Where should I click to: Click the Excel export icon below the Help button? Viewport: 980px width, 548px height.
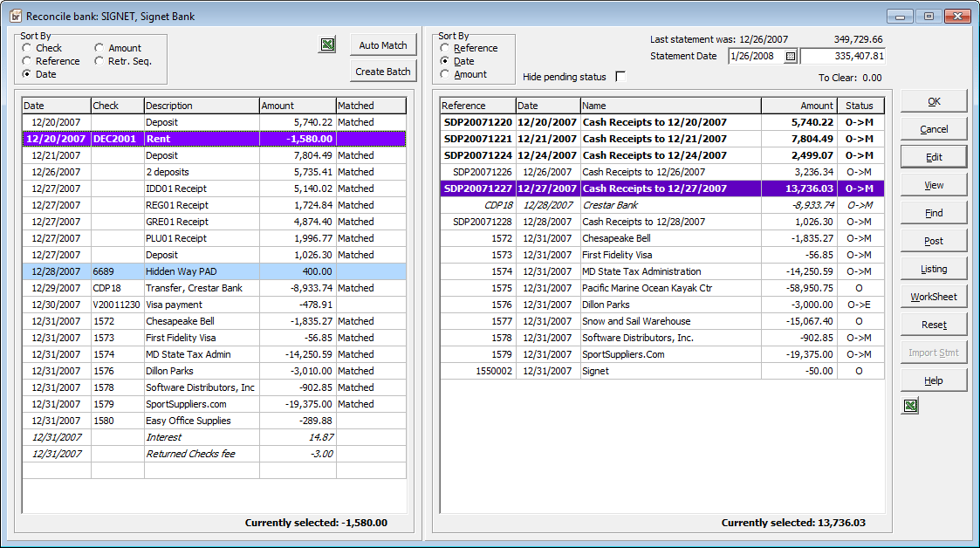click(910, 405)
